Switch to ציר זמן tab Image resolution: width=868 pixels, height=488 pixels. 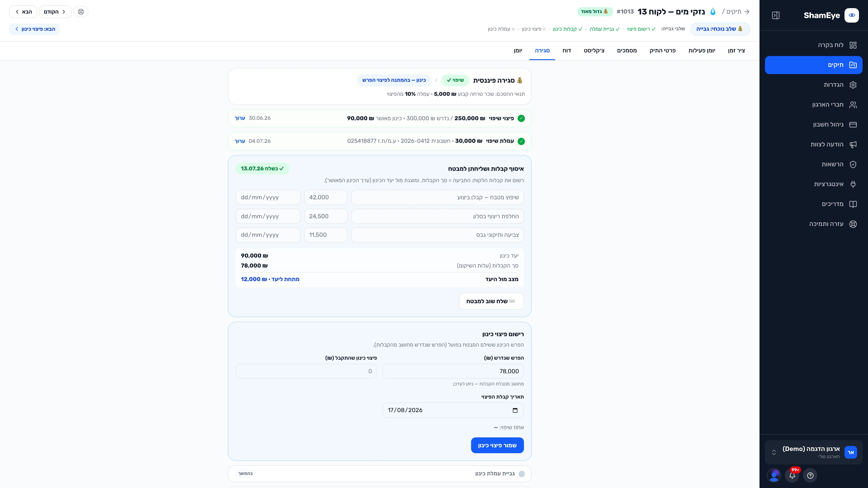(x=736, y=51)
